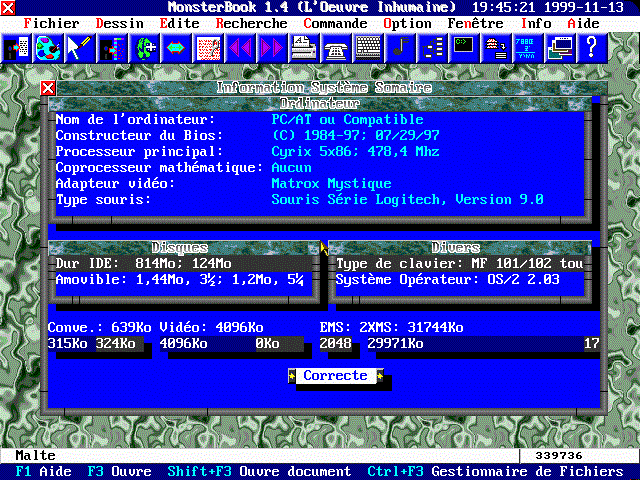Click the floppy-to-document open file icon
The image size is (640, 480).
(x=16, y=48)
